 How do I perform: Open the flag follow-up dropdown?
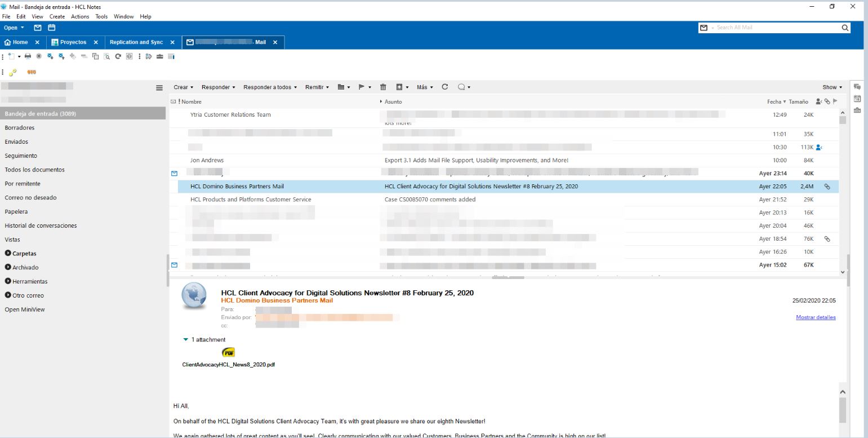coord(365,87)
